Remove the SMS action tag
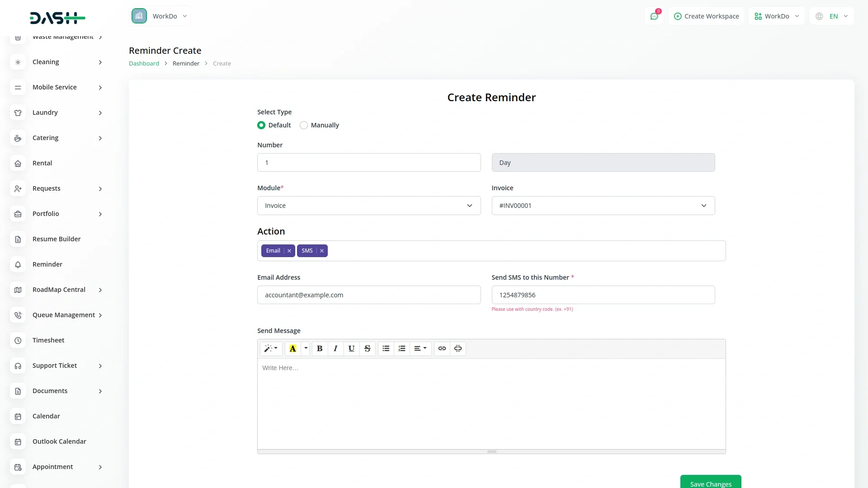Image resolution: width=868 pixels, height=488 pixels. pos(322,251)
